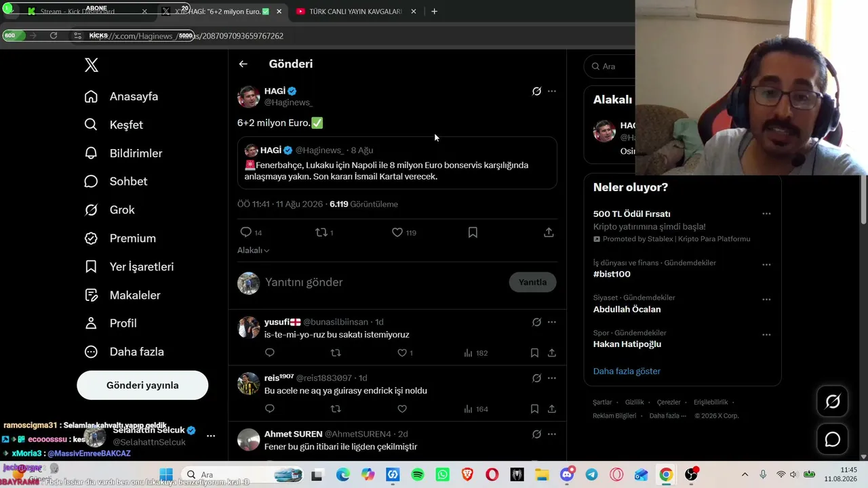Bookmark the main HAGİ post

pos(473,232)
